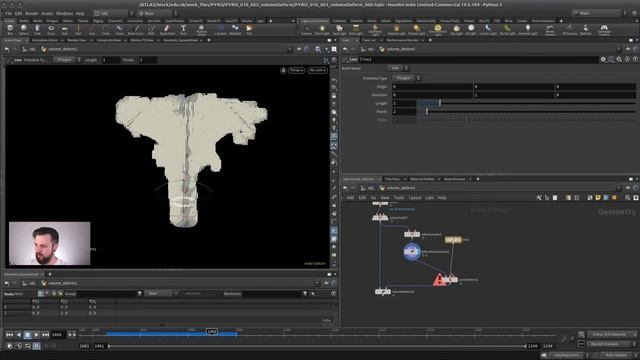Toggle real-time playback in the playbar
Image resolution: width=640 pixels, height=360 pixels.
coord(36,346)
